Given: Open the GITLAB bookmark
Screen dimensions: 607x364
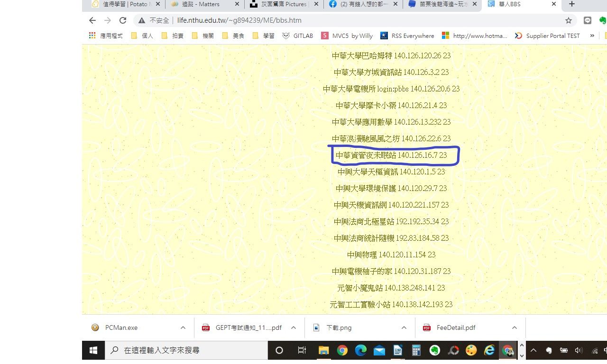Looking at the screenshot, I should click(x=298, y=36).
